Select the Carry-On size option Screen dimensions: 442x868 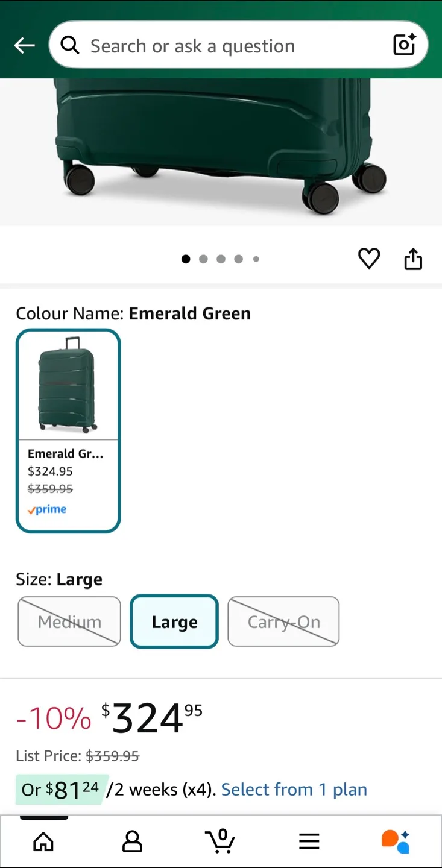pos(283,621)
